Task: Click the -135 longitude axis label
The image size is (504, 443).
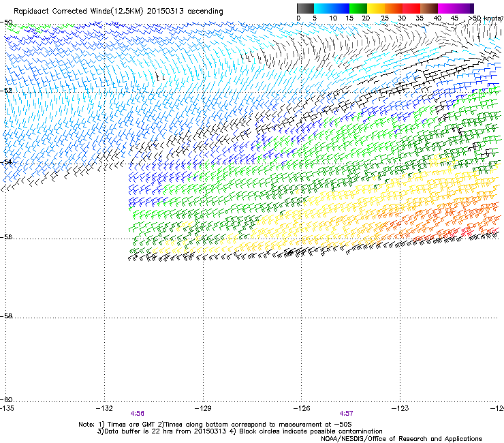Action: tap(7, 408)
